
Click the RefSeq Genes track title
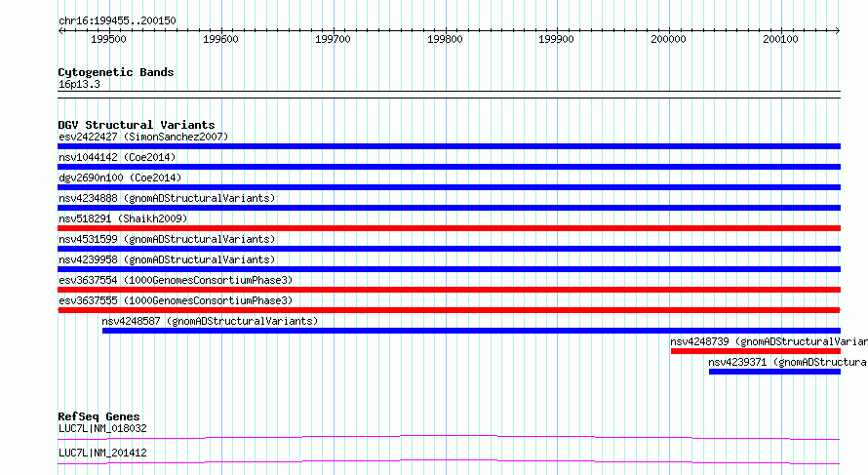99,416
